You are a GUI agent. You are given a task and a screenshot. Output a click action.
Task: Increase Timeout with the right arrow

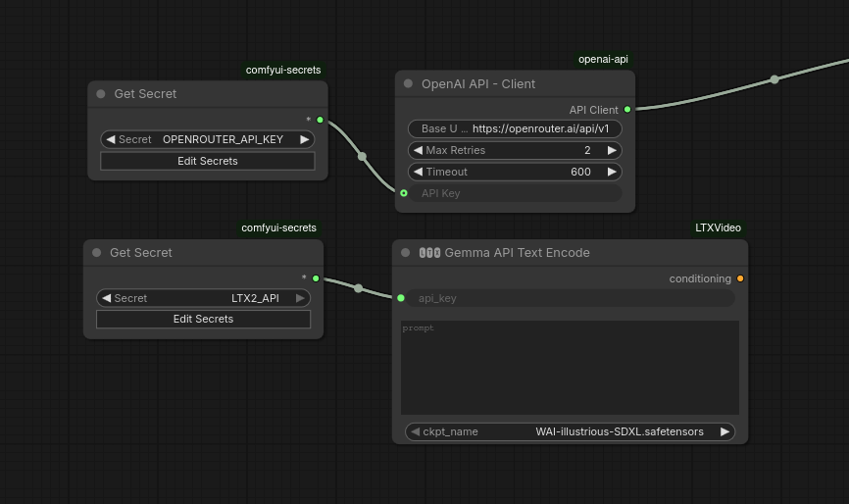(x=612, y=172)
